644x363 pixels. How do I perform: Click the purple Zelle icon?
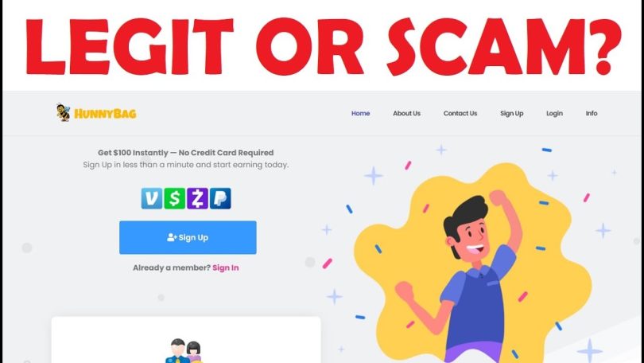[197, 198]
